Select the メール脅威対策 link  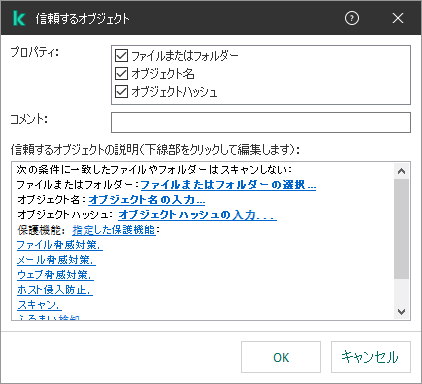56,260
